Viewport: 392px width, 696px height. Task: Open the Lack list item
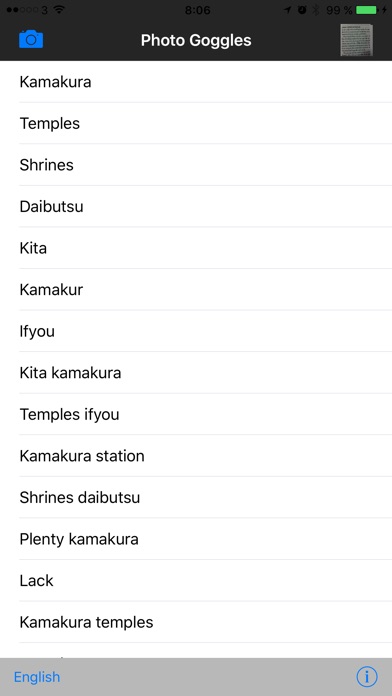[196, 580]
